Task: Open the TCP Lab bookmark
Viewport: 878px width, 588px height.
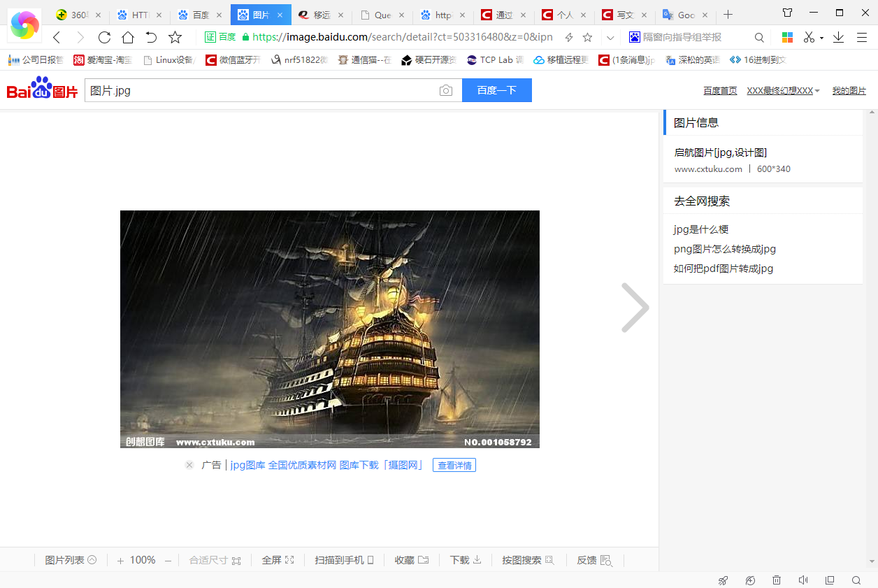Action: point(495,60)
